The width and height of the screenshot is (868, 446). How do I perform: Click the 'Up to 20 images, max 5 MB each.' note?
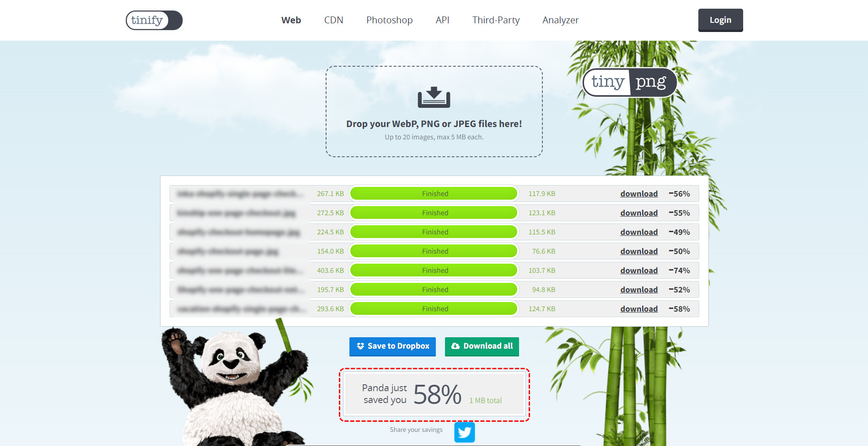tap(434, 137)
